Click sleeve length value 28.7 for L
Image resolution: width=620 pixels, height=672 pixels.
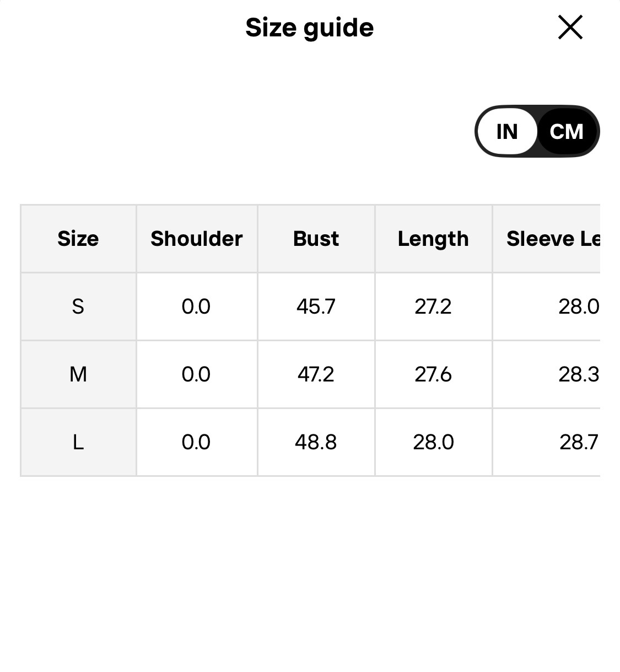click(578, 442)
